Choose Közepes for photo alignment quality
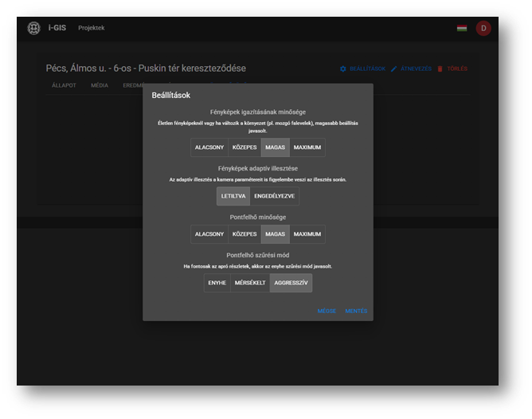Image resolution: width=532 pixels, height=419 pixels. pyautogui.click(x=244, y=147)
